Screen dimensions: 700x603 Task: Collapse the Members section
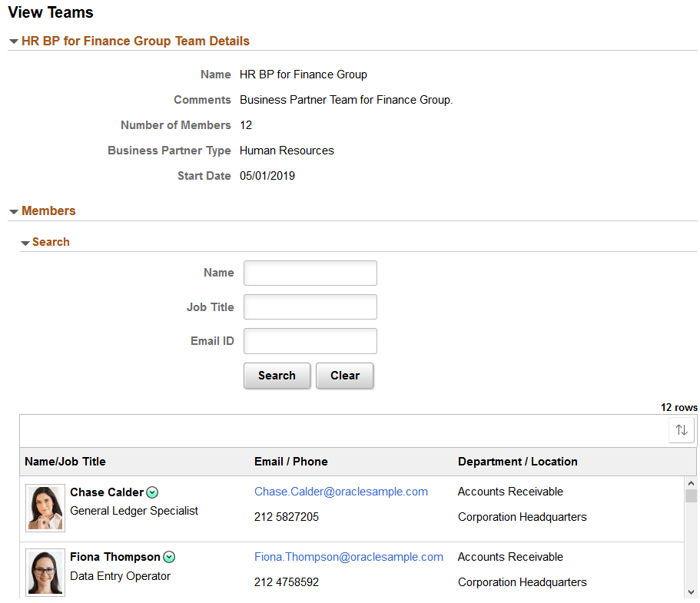click(x=13, y=210)
